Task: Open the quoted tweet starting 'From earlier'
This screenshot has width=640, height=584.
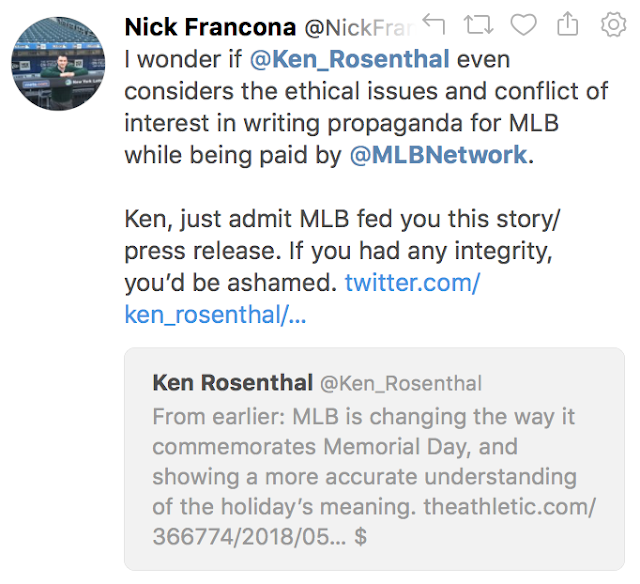Action: click(374, 459)
